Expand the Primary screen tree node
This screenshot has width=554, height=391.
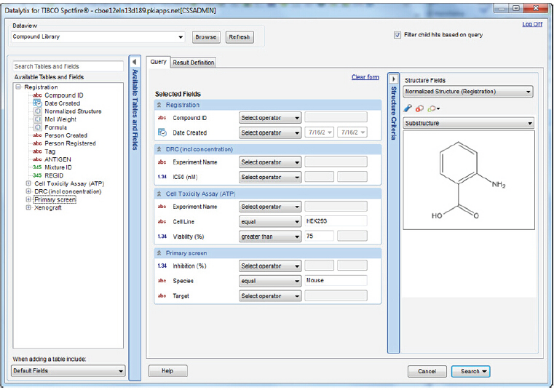[29, 199]
